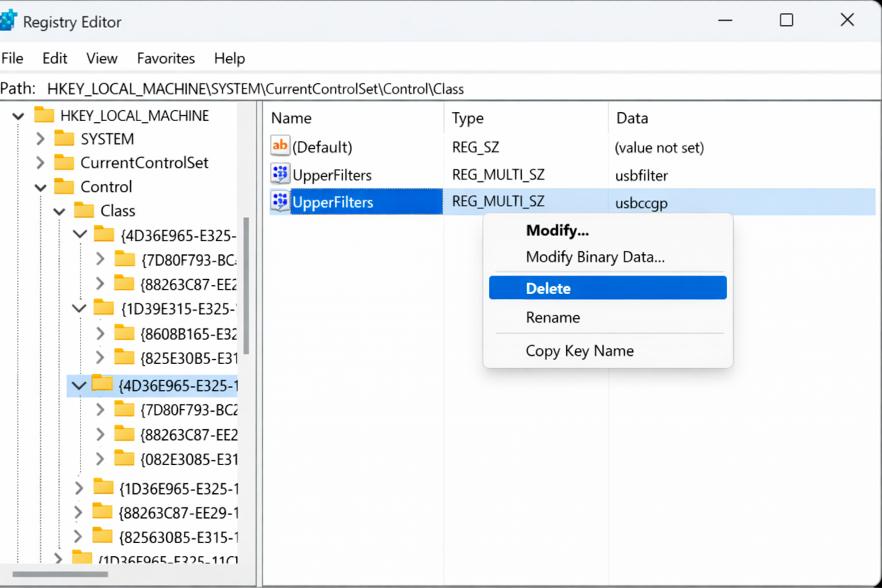Collapse the expanded {4D36E965-E325...} key

[79, 385]
